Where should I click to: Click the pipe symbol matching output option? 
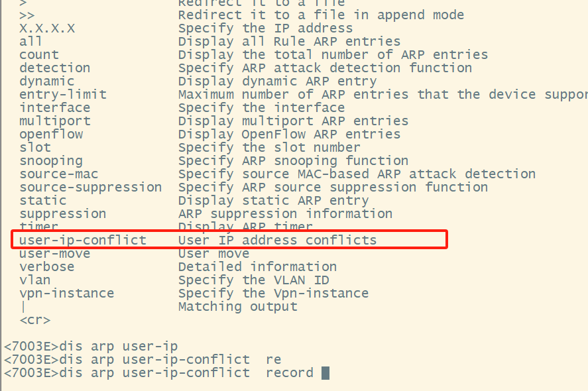(23, 306)
